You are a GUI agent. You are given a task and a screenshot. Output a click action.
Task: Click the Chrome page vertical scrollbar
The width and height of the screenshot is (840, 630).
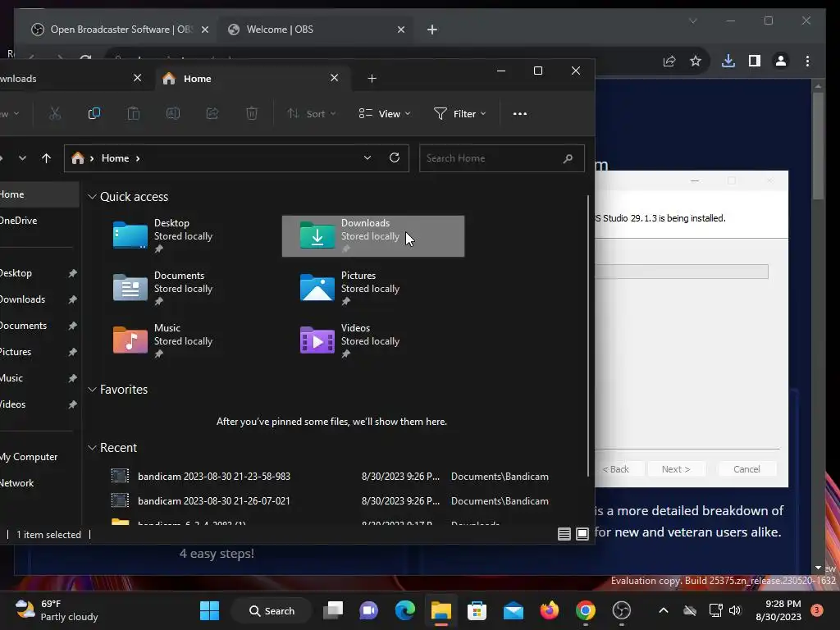tap(818, 144)
